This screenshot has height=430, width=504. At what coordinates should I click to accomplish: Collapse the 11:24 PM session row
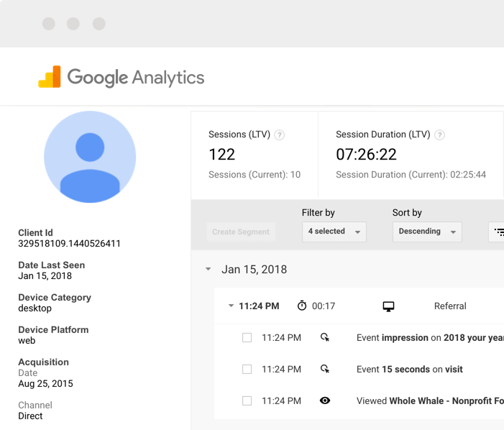[x=231, y=306]
